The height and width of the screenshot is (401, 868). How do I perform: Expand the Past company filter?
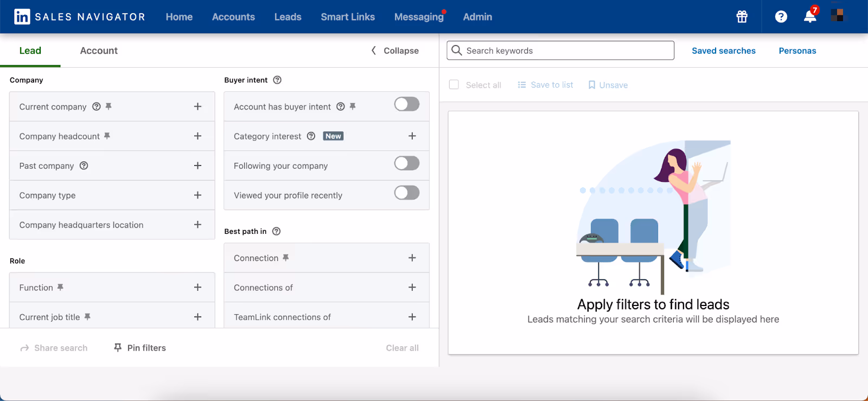pos(197,166)
